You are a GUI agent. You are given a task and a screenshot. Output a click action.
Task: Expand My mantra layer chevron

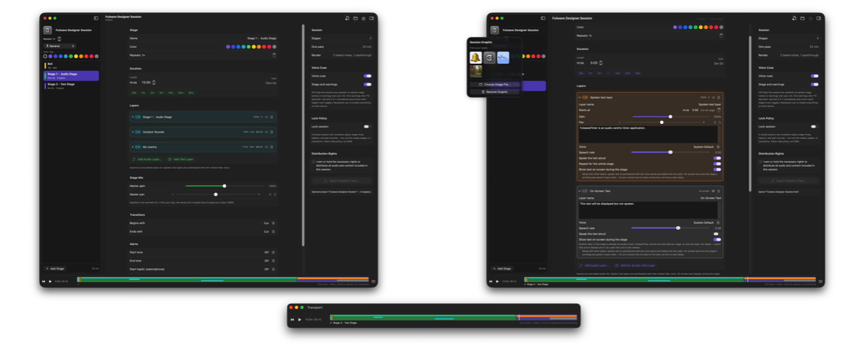pyautogui.click(x=133, y=146)
